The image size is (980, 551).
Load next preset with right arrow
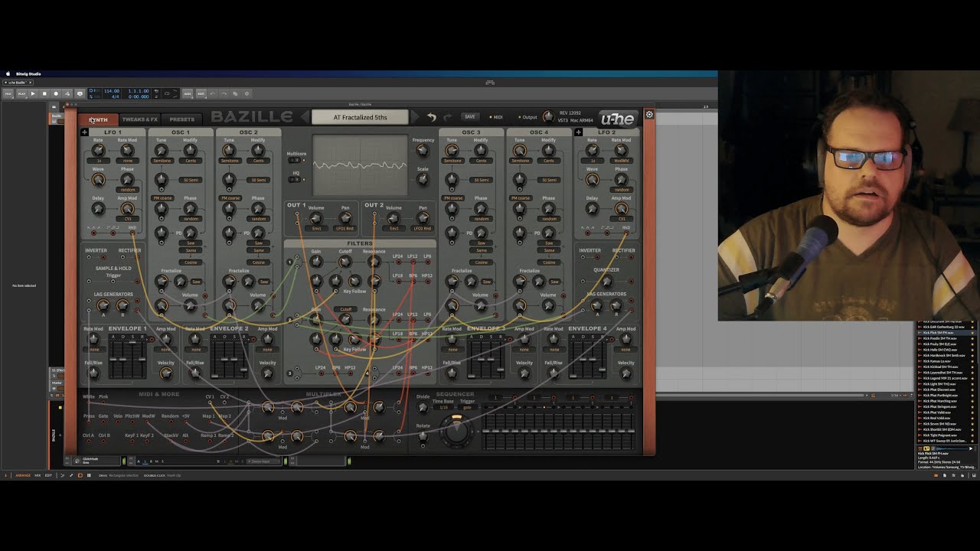tap(415, 117)
